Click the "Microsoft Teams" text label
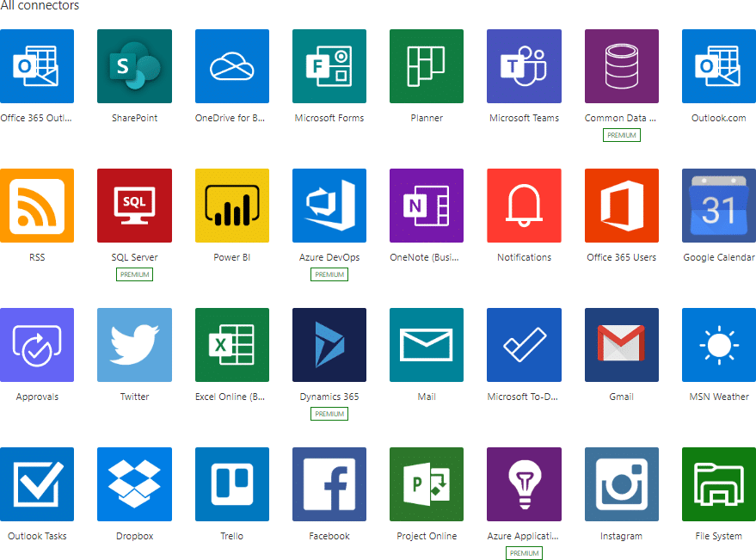The height and width of the screenshot is (560, 756). pos(524,118)
